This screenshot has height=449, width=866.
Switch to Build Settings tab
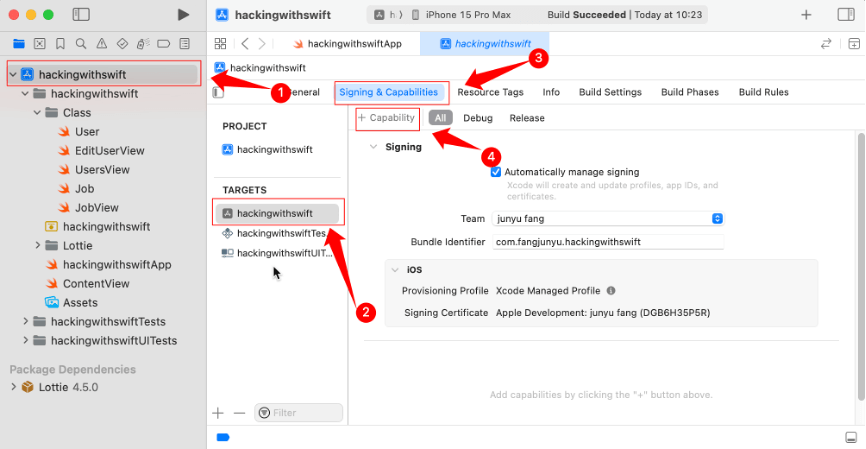(x=610, y=92)
